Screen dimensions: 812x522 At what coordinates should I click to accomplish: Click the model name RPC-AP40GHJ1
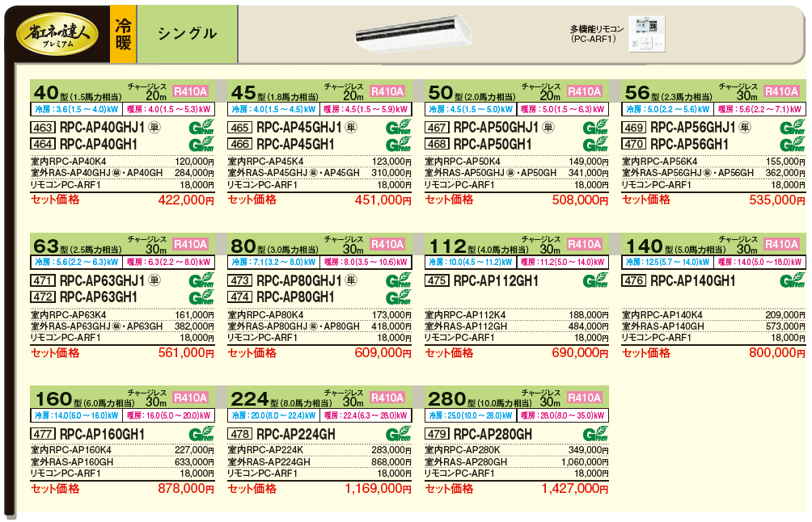(x=102, y=127)
